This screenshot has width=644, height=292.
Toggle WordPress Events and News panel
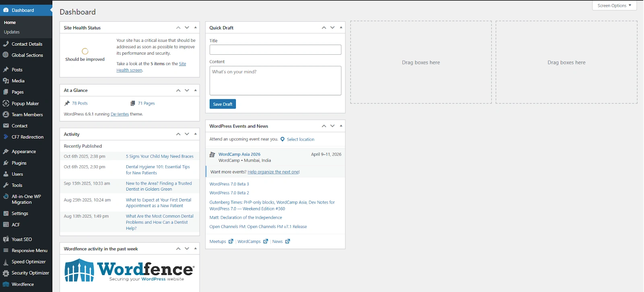[341, 126]
